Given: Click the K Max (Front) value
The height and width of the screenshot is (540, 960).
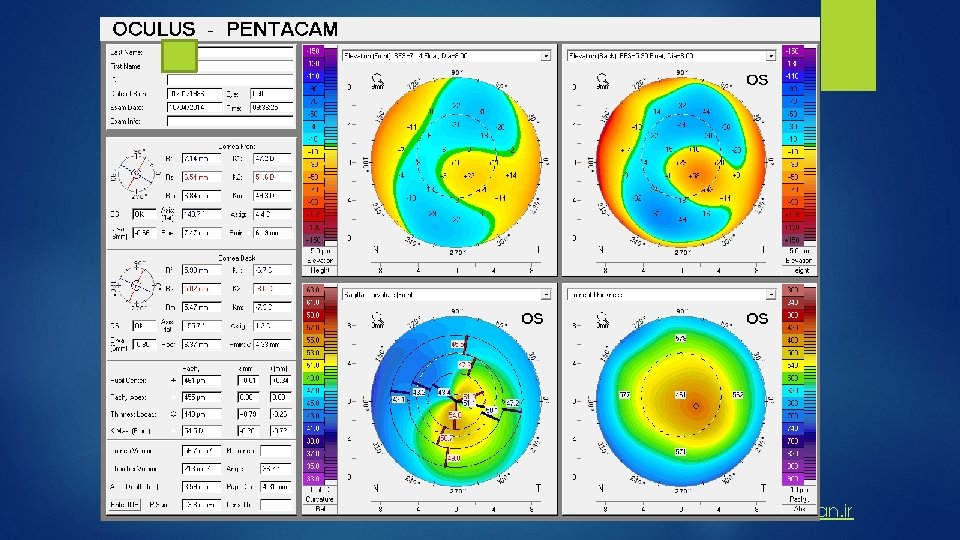Looking at the screenshot, I should tap(201, 431).
